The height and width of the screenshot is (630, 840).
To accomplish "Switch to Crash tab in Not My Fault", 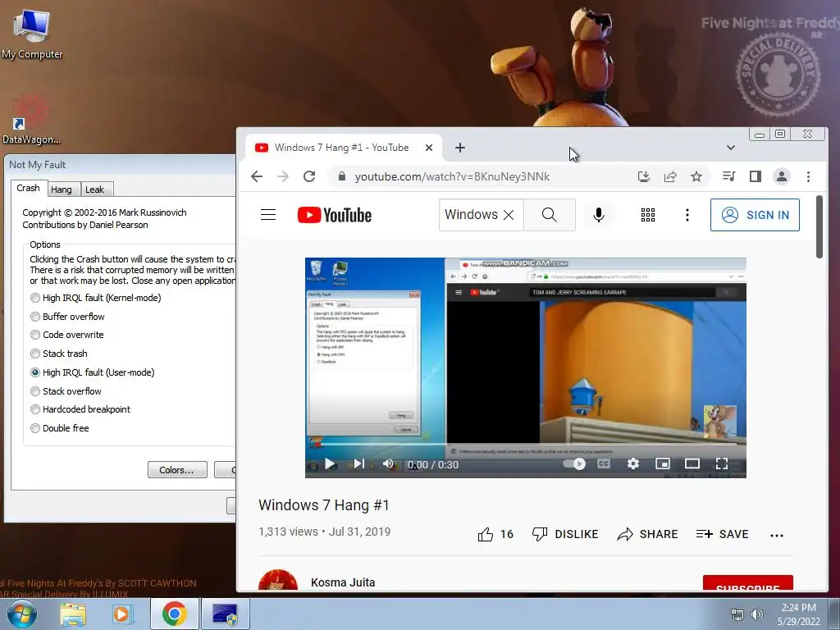I will (28, 188).
